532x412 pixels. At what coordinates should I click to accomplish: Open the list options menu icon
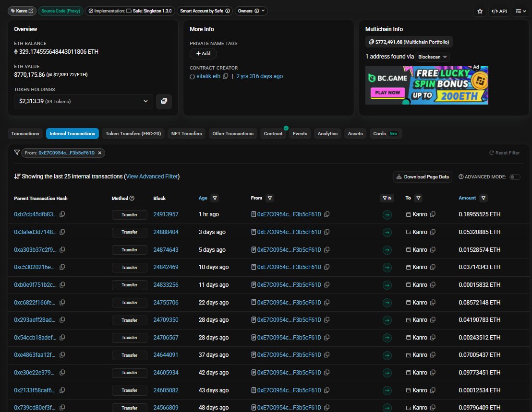(x=521, y=11)
